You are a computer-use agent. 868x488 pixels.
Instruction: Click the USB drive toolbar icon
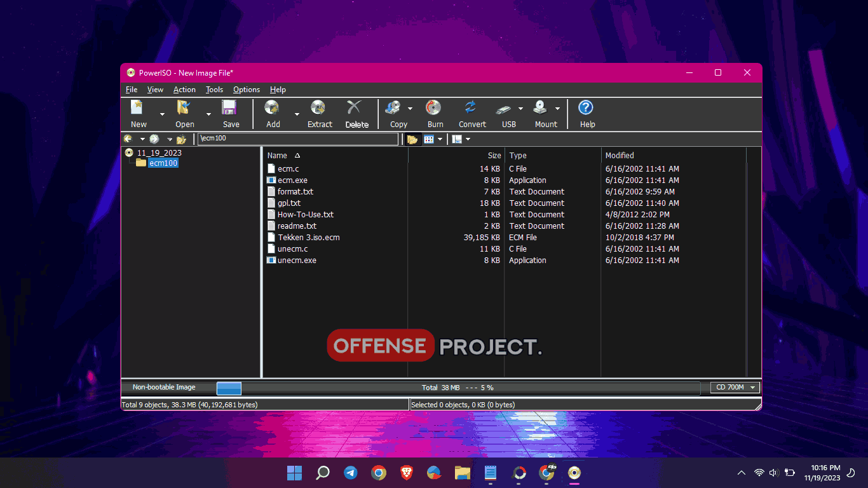coord(505,109)
